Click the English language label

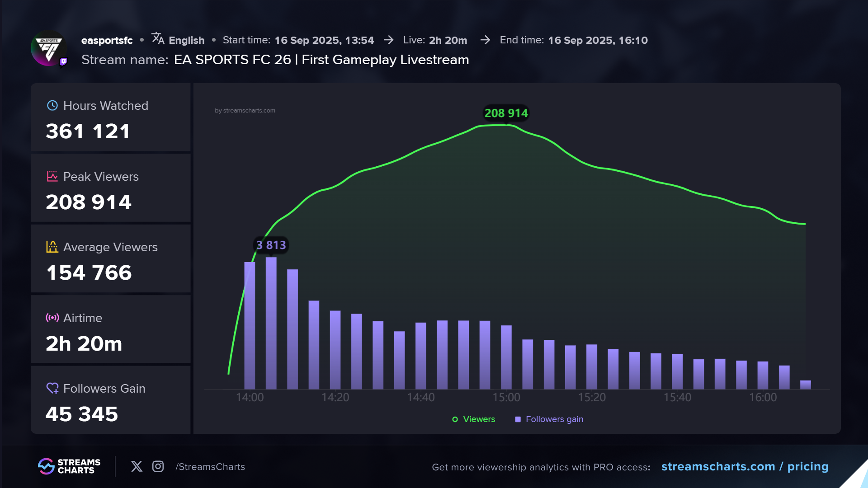186,40
